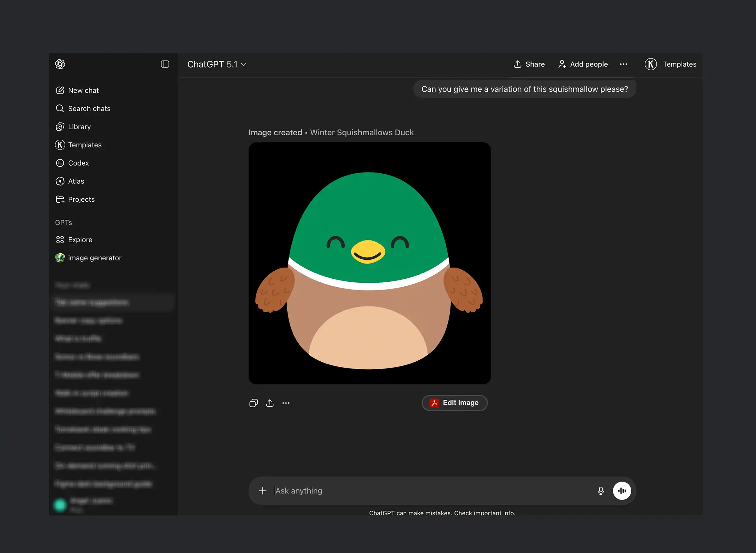Open Codex from the sidebar
Screen dimensions: 756x553
point(72,163)
